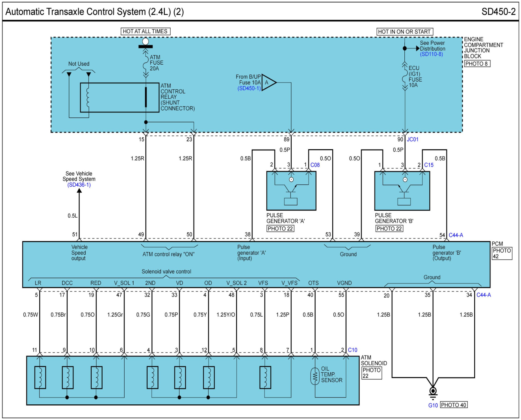Click the ATM control relay coil symbol
The image size is (521, 420).
click(88, 97)
